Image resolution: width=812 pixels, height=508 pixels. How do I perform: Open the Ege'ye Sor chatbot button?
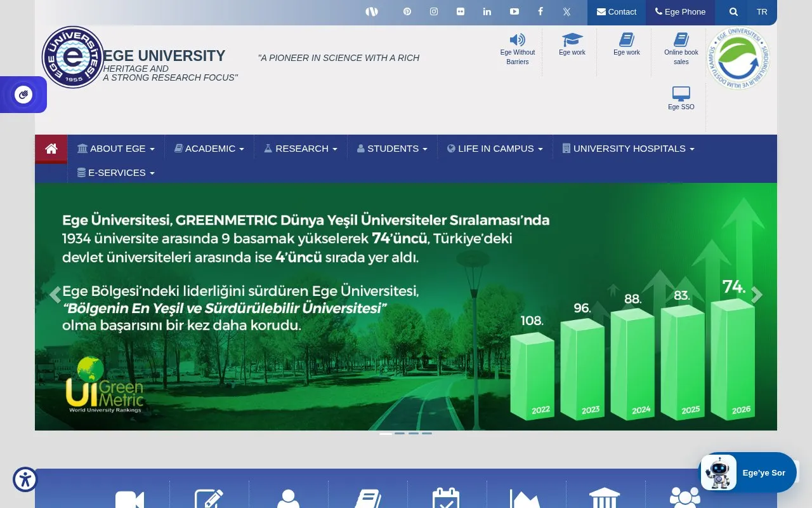(x=749, y=472)
